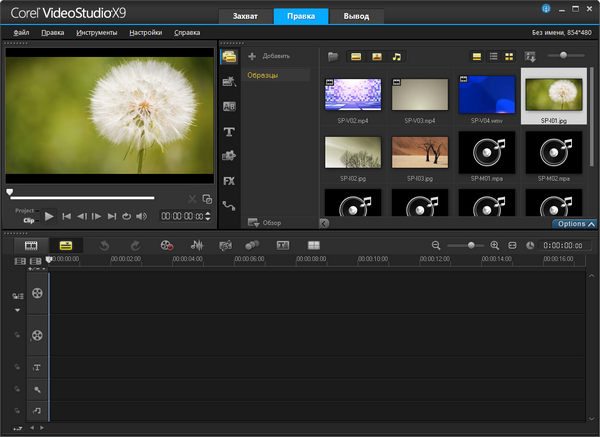Screen dimensions: 600x437
Task: Toggle showing photos in the library
Action: 376,56
